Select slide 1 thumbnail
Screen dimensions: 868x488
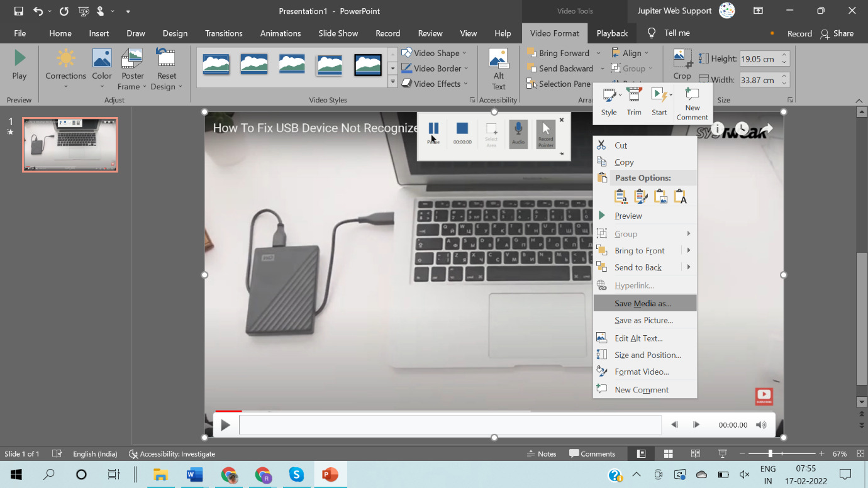pyautogui.click(x=70, y=145)
